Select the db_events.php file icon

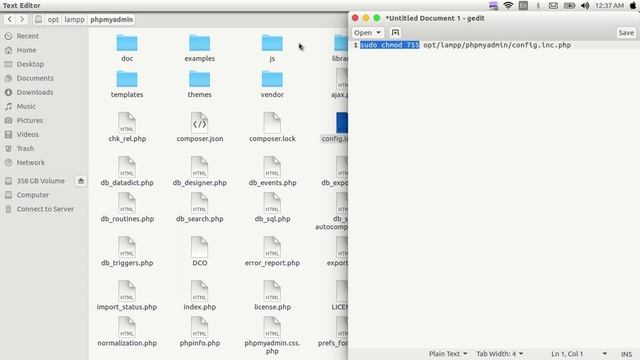(x=272, y=167)
